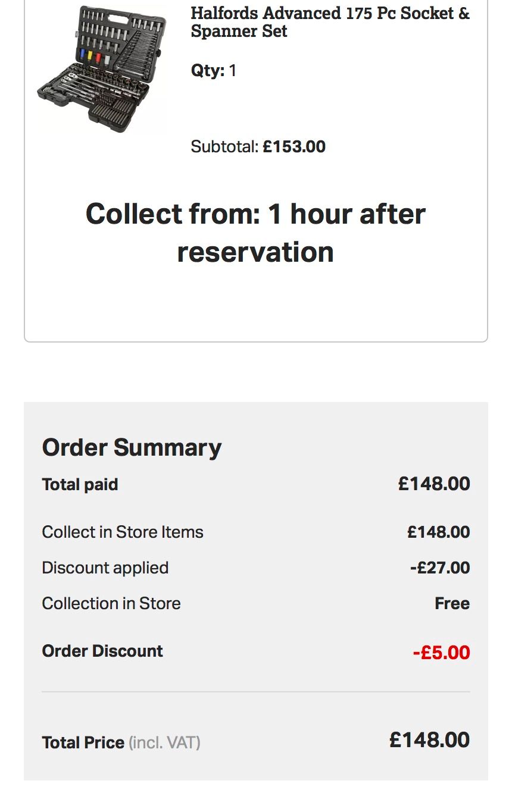
Task: Click Collect in Store Items £148.00 value
Action: pyautogui.click(x=438, y=532)
